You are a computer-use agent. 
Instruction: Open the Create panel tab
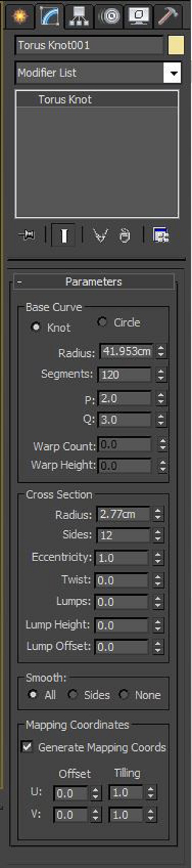point(20,16)
